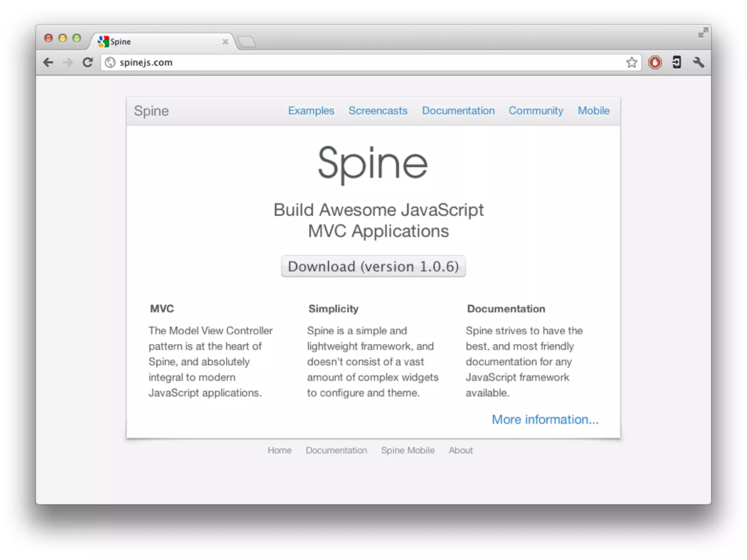Open Screencasts in the top navigation
Viewport: 747px width, 560px height.
pos(378,110)
